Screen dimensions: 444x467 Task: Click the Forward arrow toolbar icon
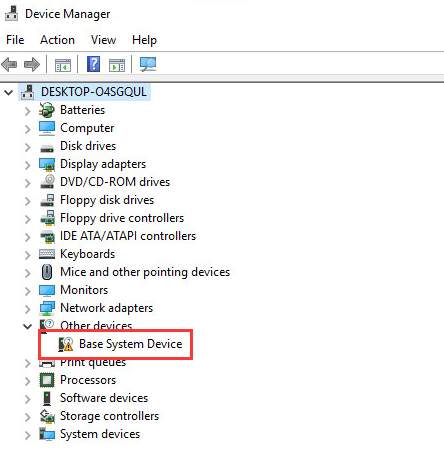[32, 64]
